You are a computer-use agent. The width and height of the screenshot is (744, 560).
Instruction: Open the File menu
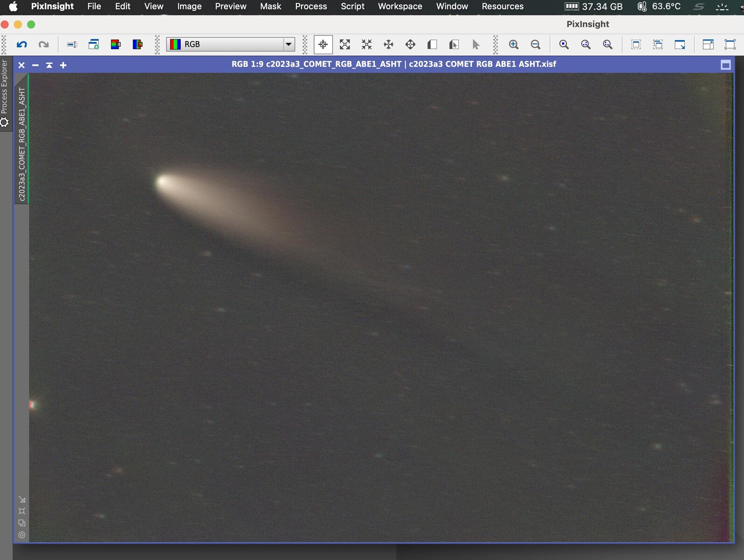pos(94,7)
